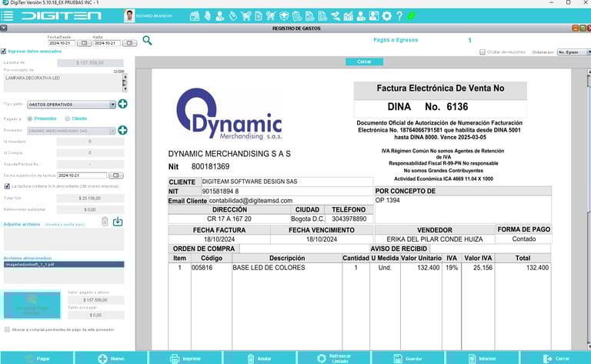The width and height of the screenshot is (591, 364).
Task: Click the Por concepto de text area
Action: [63, 83]
